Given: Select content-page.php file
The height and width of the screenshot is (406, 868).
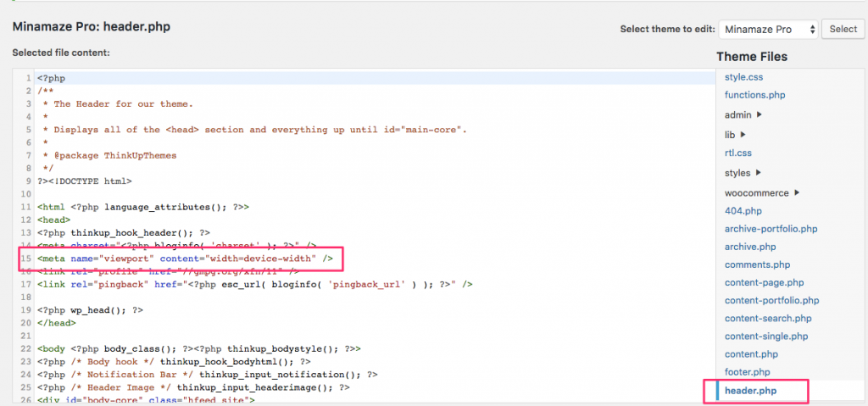Looking at the screenshot, I should pyautogui.click(x=764, y=282).
